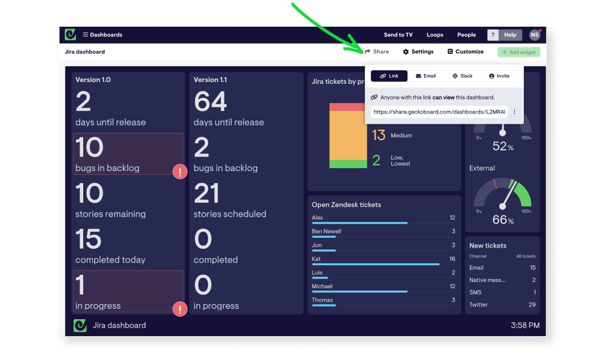Switch to the Invite share tab
Image resolution: width=607 pixels, height=364 pixels.
tap(500, 76)
